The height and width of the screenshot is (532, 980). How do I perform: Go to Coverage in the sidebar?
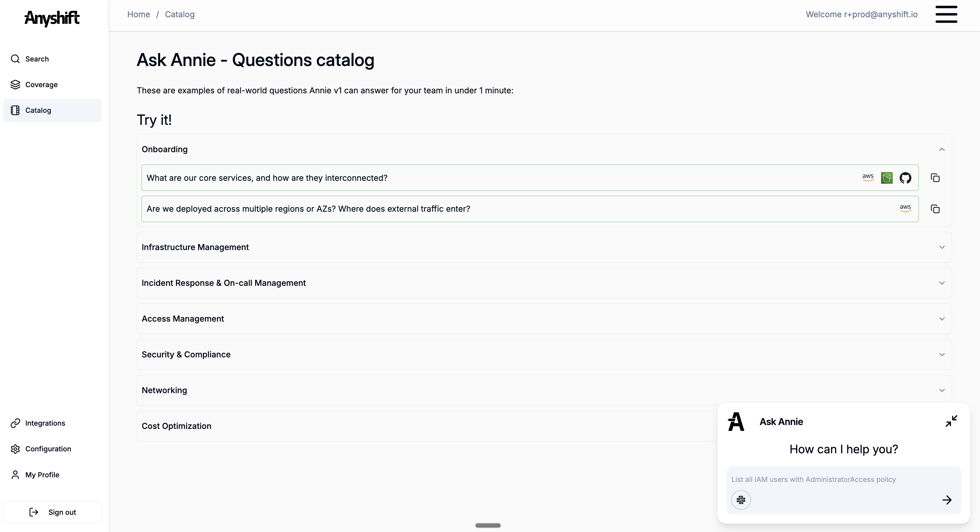click(41, 85)
